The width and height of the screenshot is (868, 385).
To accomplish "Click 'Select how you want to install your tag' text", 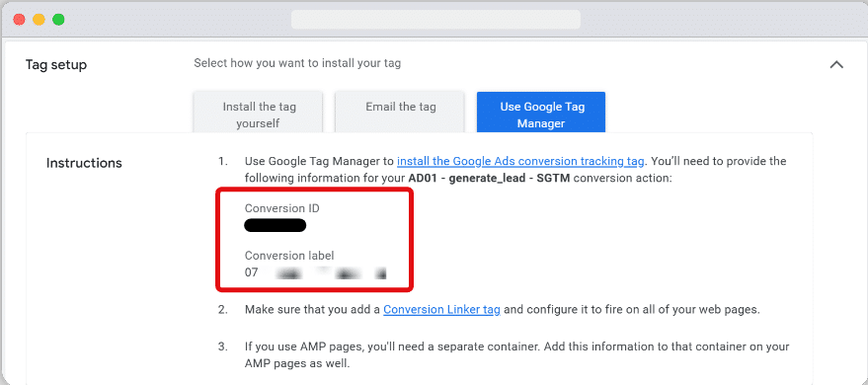I will point(297,63).
